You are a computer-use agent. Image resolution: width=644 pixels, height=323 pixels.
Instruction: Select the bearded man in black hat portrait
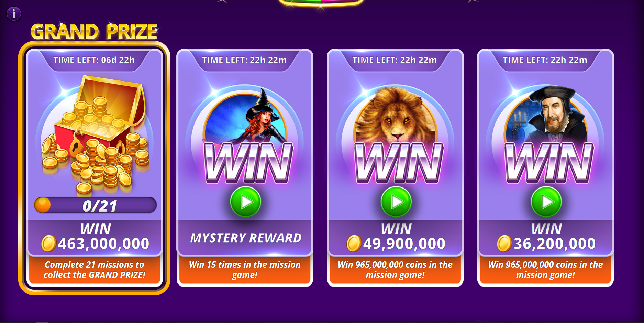(546, 115)
